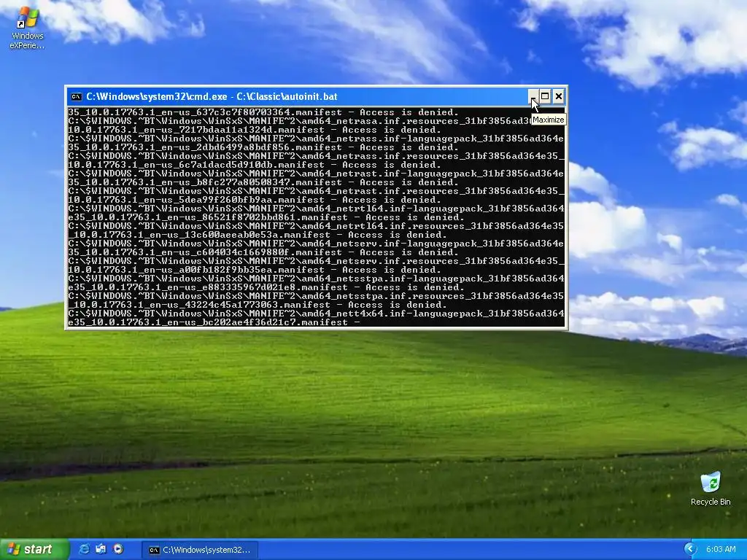Minimize the cmd.exe window
Viewport: 747px width, 560px height.
pos(533,97)
